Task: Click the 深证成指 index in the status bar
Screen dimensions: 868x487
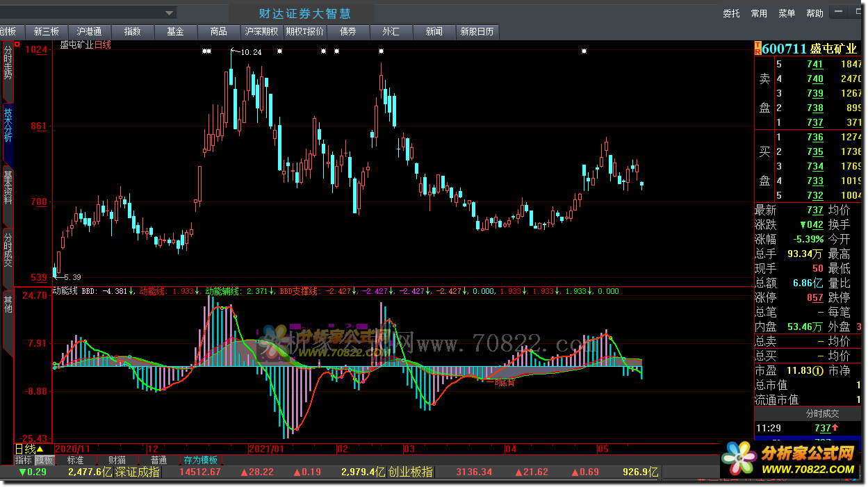Action: pyautogui.click(x=138, y=472)
